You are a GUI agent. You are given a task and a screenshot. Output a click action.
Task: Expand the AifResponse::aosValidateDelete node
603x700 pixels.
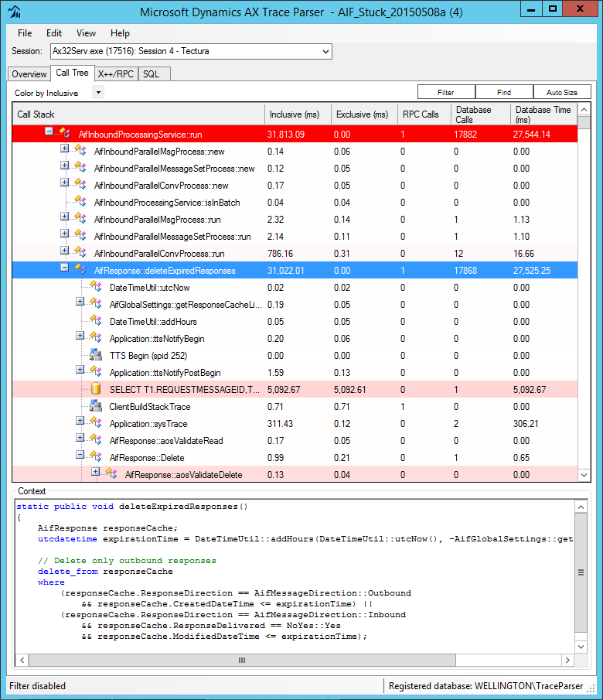pos(96,471)
